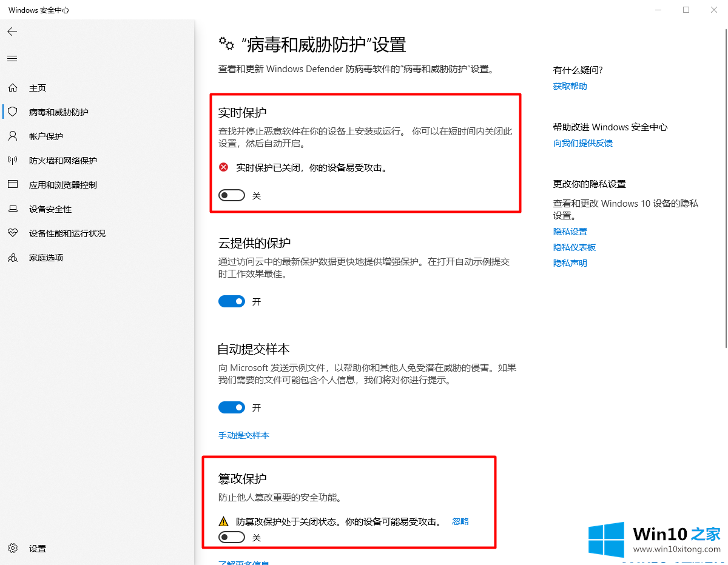Click the 获取帮助 link
Image resolution: width=728 pixels, height=565 pixels.
pyautogui.click(x=570, y=86)
